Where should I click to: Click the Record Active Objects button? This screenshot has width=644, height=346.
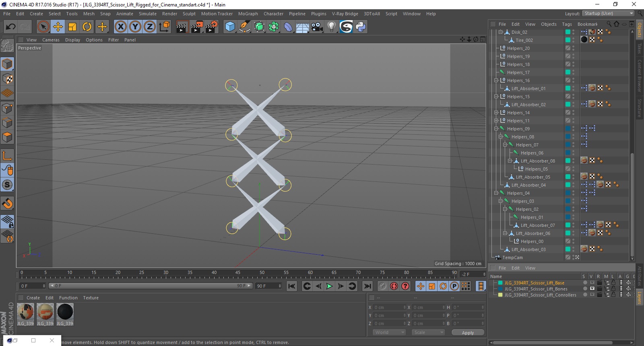click(382, 286)
